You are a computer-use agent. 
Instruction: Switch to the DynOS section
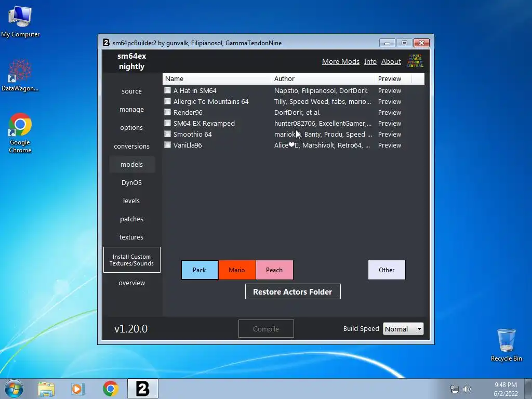click(131, 182)
